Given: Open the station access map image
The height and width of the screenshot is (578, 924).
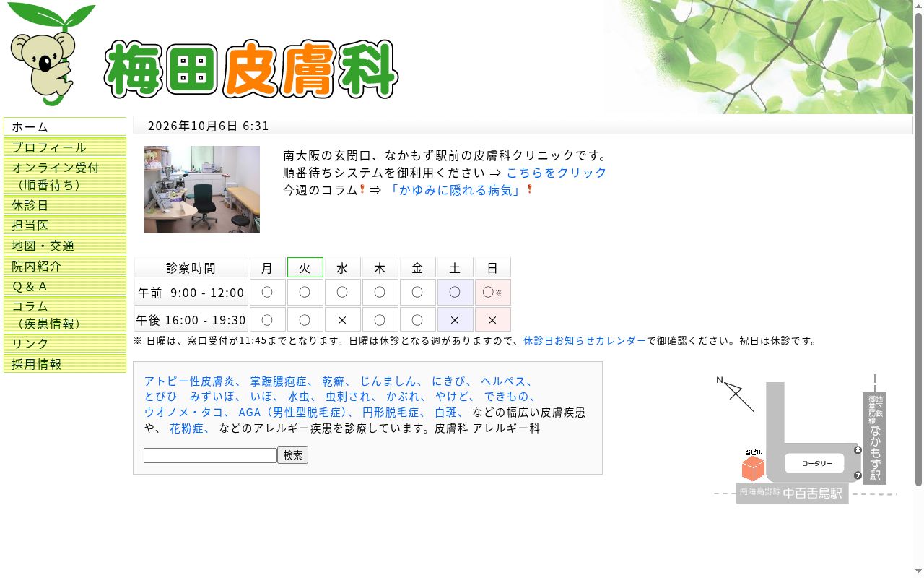Looking at the screenshot, I should pos(806,439).
